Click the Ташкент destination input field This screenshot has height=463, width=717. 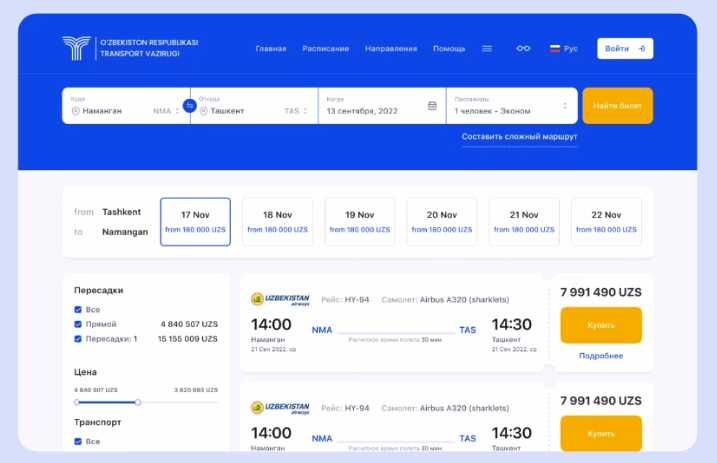(254, 106)
